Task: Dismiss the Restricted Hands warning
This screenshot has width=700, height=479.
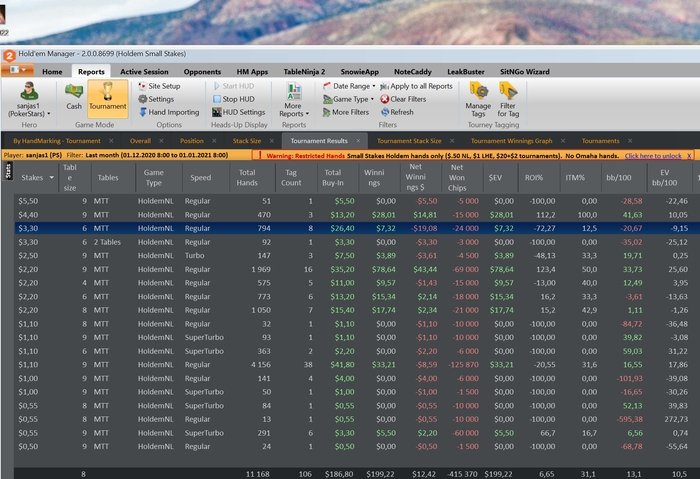Action: [x=689, y=156]
